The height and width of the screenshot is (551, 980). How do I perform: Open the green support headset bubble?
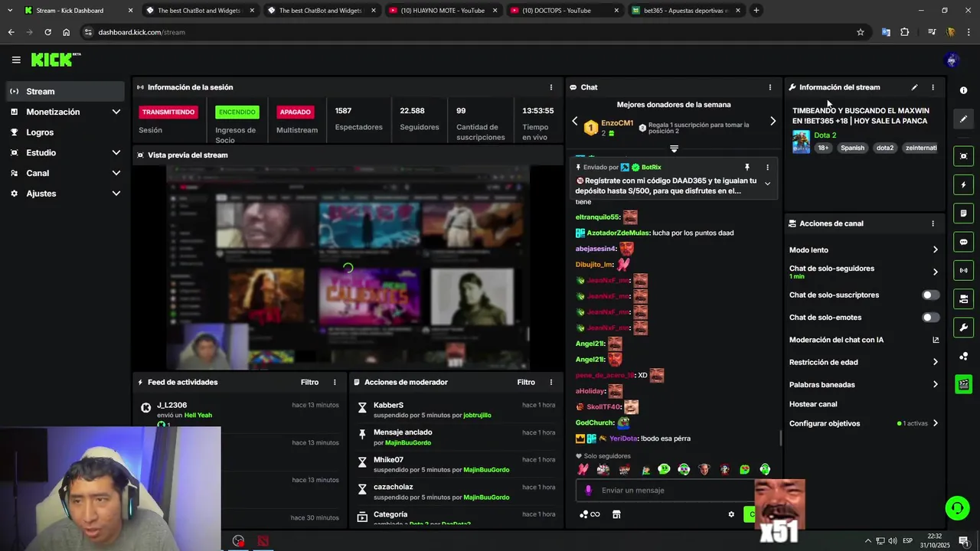coord(956,508)
